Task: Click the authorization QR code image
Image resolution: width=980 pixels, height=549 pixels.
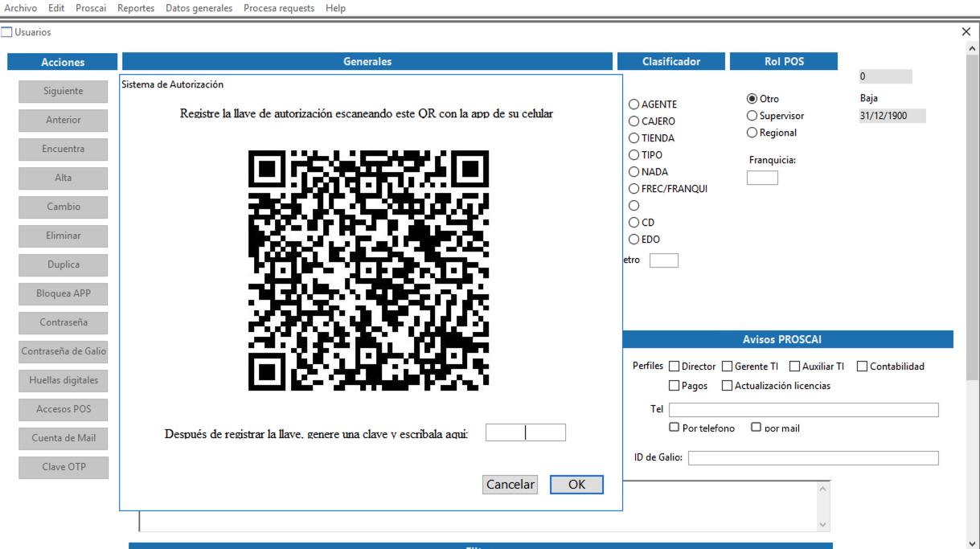Action: coord(369,271)
